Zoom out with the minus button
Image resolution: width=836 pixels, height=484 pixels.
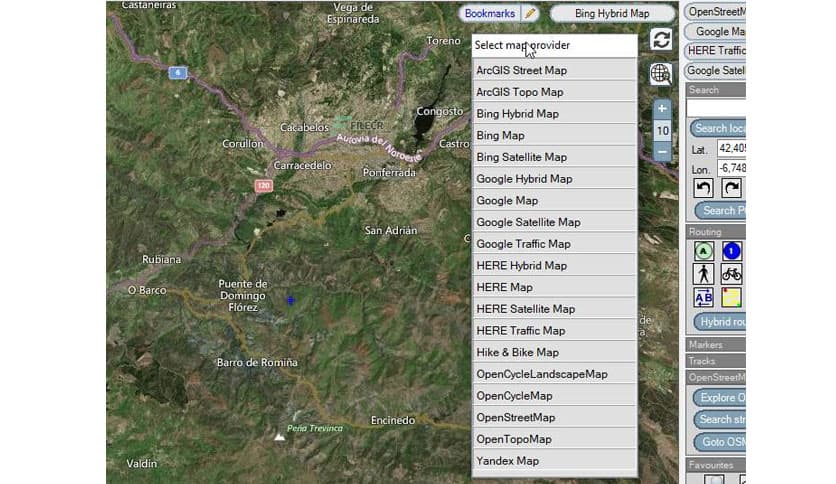coord(662,152)
